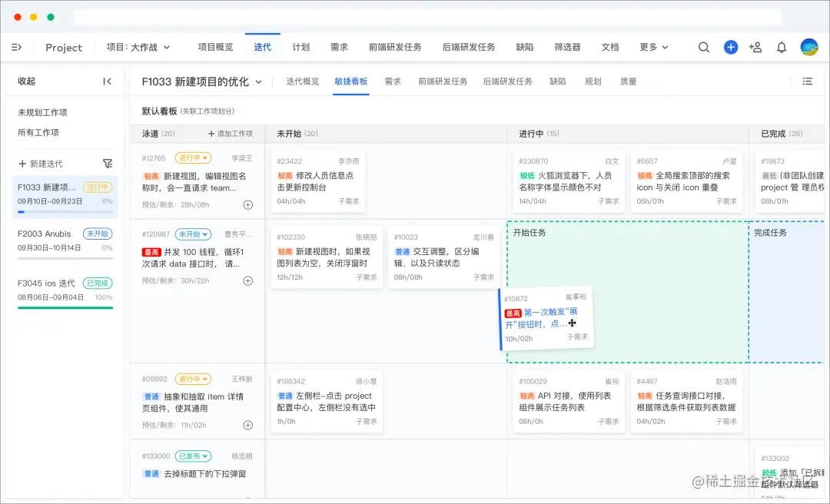830x504 pixels.
Task: Open the 计划 top navigation item
Action: (x=300, y=47)
